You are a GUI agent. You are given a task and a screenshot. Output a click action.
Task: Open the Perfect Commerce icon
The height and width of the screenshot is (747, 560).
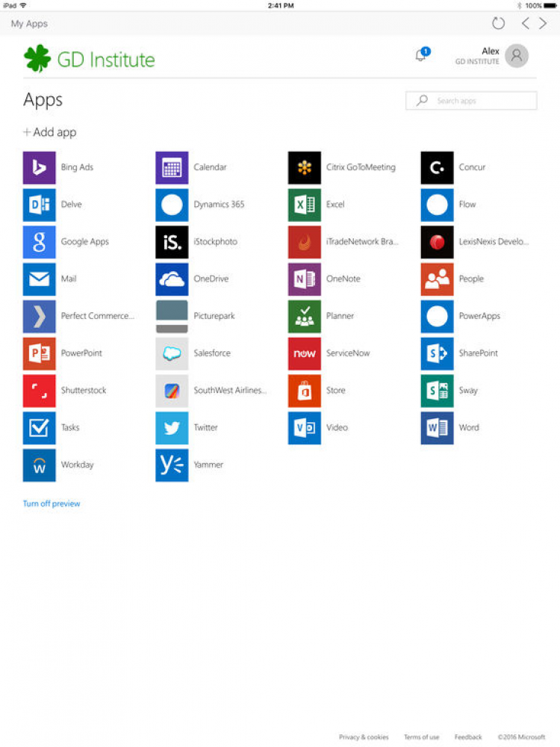point(39,316)
